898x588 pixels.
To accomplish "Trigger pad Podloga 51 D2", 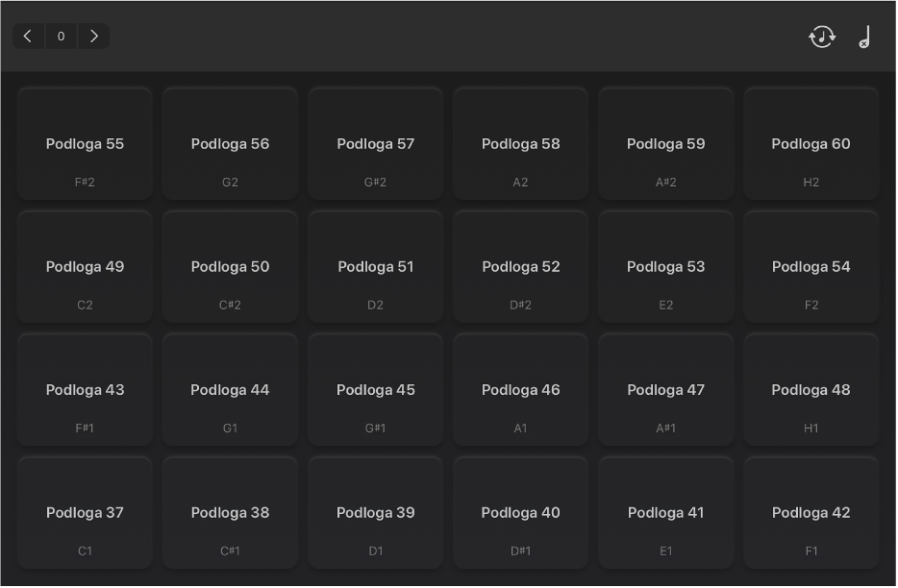I will pyautogui.click(x=376, y=267).
